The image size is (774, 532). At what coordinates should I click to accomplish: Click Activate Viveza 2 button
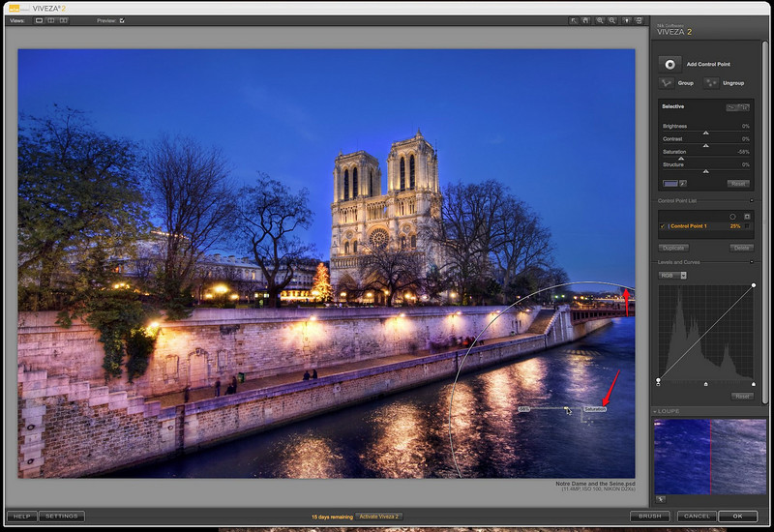click(378, 517)
